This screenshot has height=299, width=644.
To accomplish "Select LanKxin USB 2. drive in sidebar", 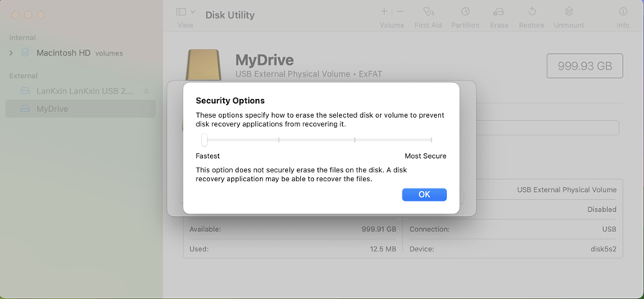I will tap(80, 91).
